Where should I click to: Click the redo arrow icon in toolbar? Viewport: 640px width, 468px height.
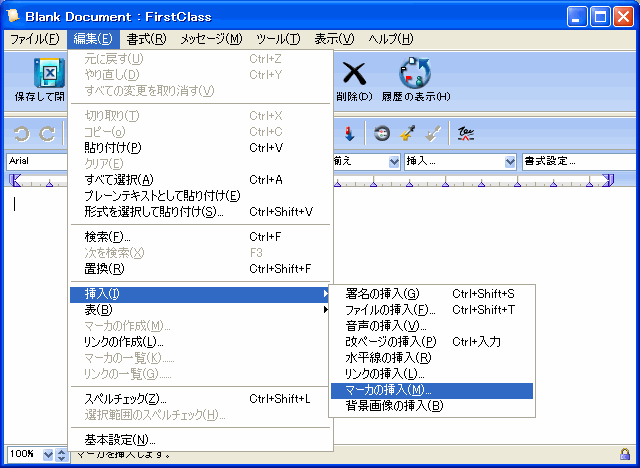coord(45,133)
